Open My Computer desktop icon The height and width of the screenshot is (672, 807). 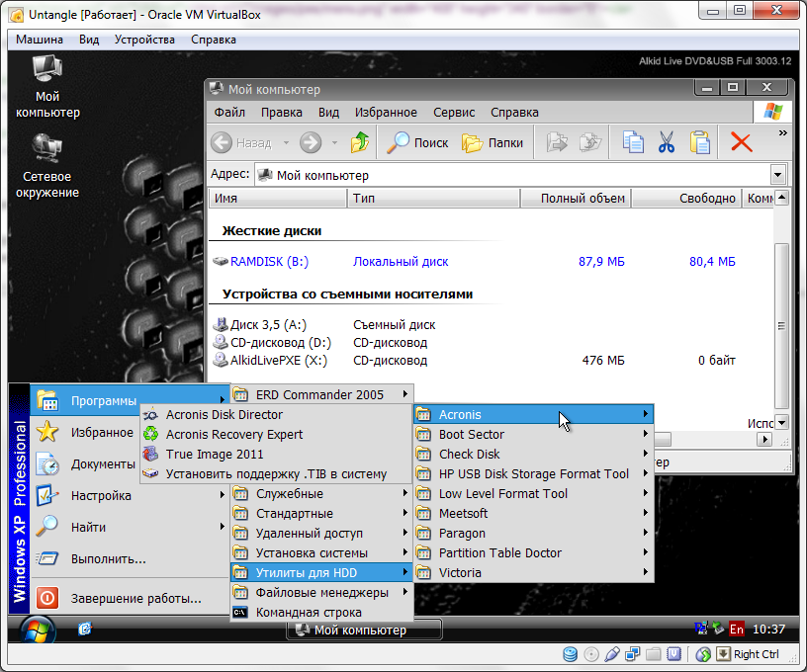[47, 87]
